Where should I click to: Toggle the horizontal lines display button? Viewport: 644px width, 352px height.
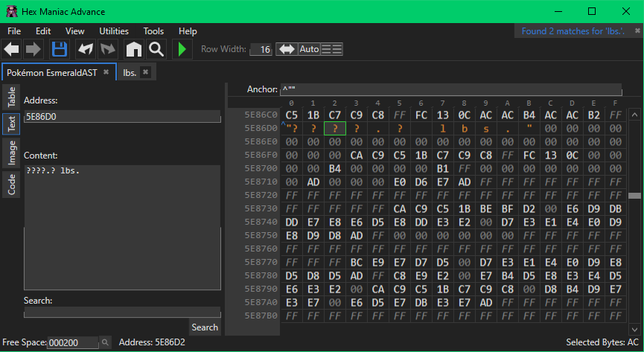331,49
